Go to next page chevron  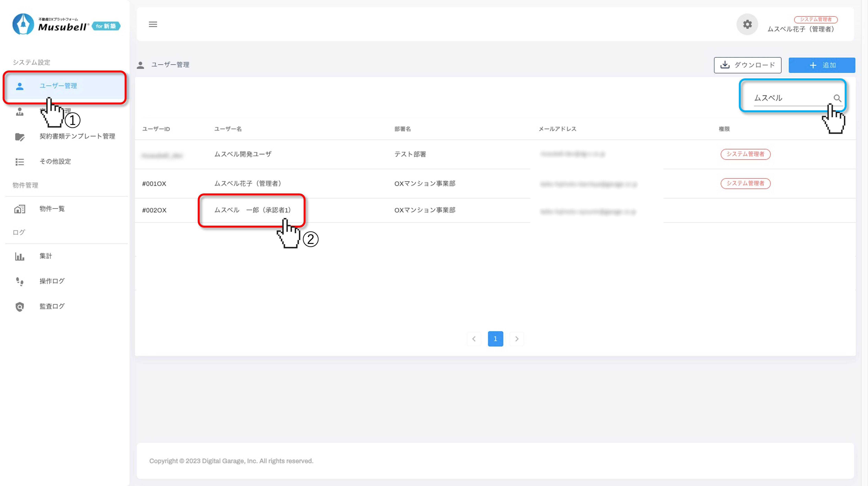517,339
